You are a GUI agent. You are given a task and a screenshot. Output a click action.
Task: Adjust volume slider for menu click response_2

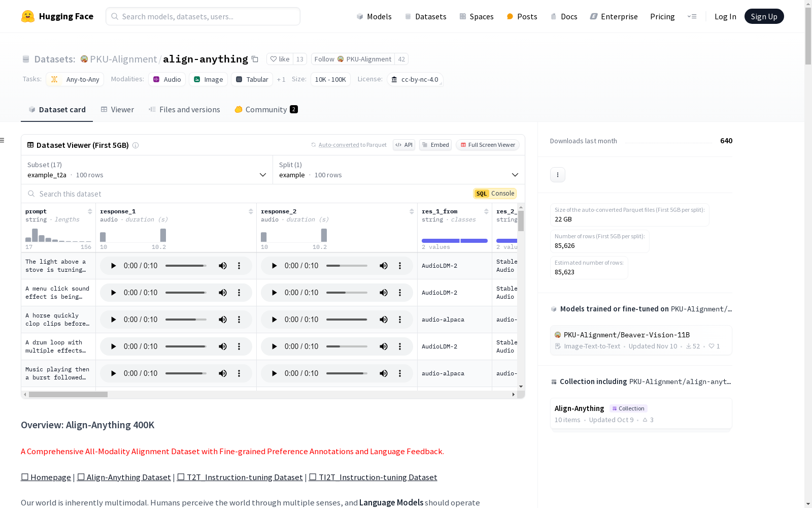click(x=347, y=293)
